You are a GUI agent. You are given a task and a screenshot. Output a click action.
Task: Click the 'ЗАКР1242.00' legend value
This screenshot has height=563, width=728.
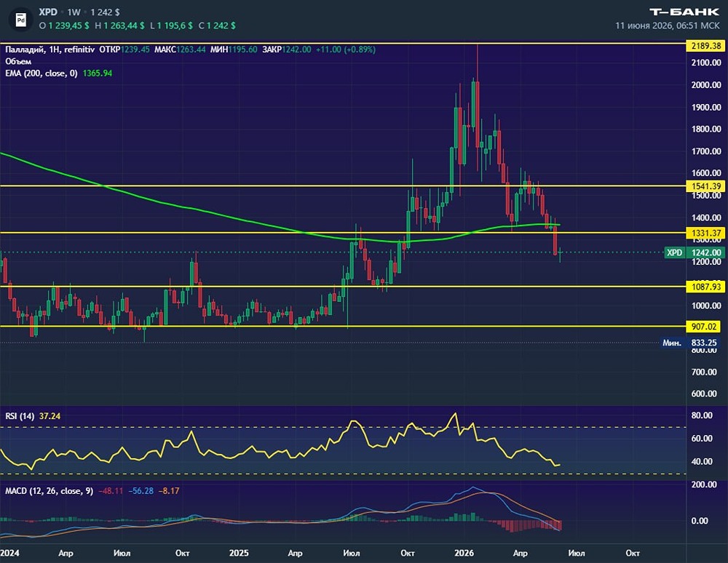[x=286, y=49]
